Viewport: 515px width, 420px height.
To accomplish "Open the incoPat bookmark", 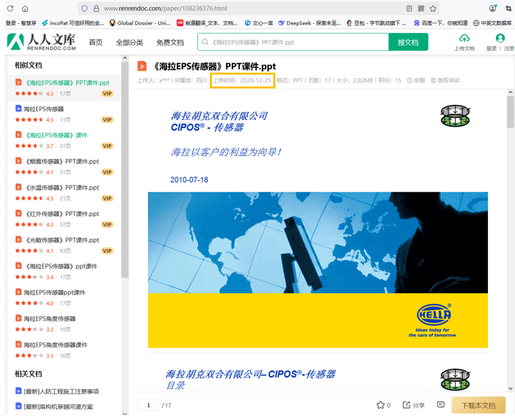I will pyautogui.click(x=73, y=23).
